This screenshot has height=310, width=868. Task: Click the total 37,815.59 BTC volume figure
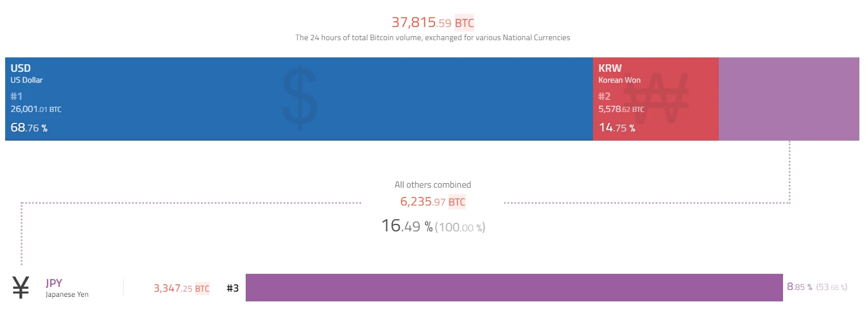tap(433, 23)
